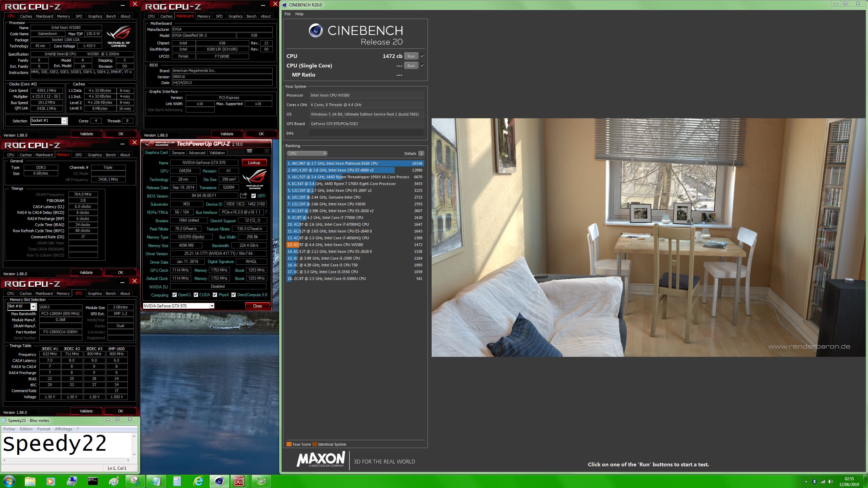Click the Notepad horizontal scrollbar
Viewport: 868px width, 488px height.
click(x=66, y=460)
